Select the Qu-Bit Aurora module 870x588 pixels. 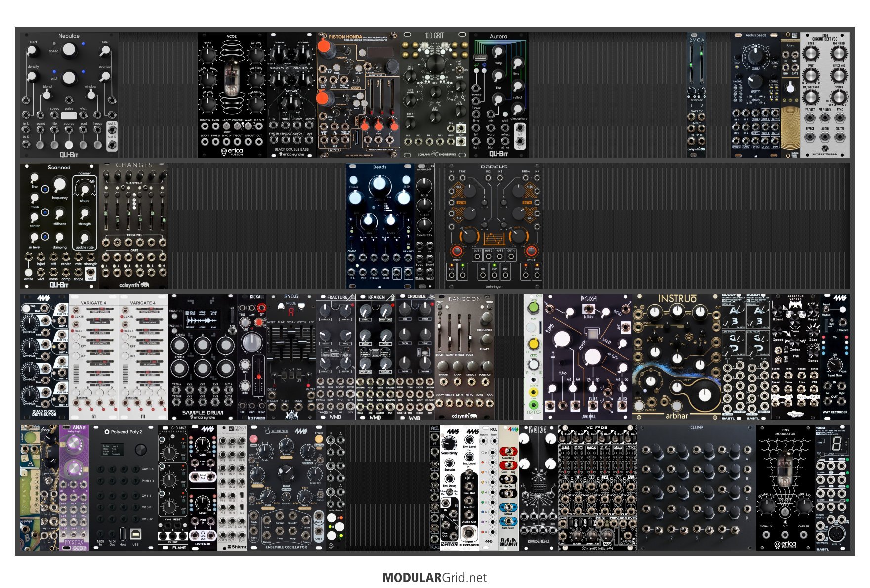pos(499,95)
